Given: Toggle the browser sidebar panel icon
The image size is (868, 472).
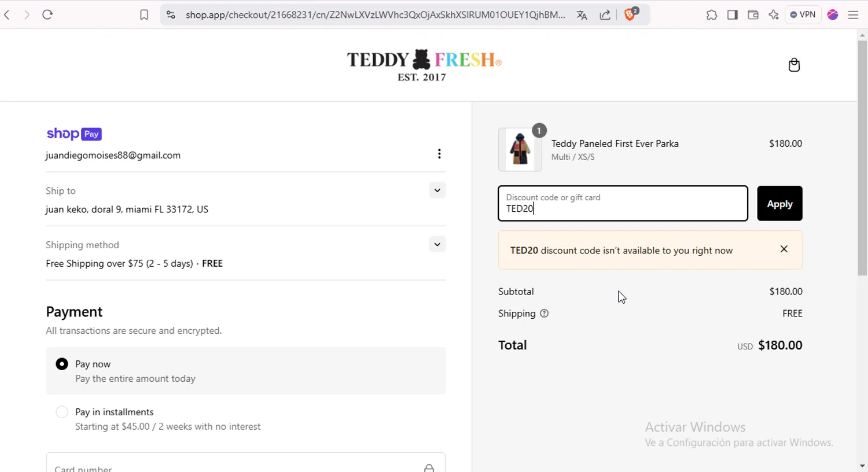Looking at the screenshot, I should coord(733,15).
